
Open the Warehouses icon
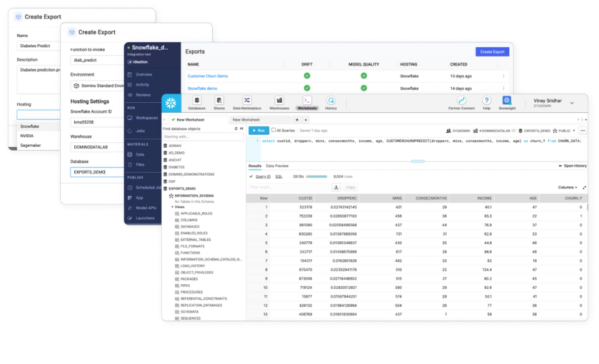pyautogui.click(x=280, y=100)
